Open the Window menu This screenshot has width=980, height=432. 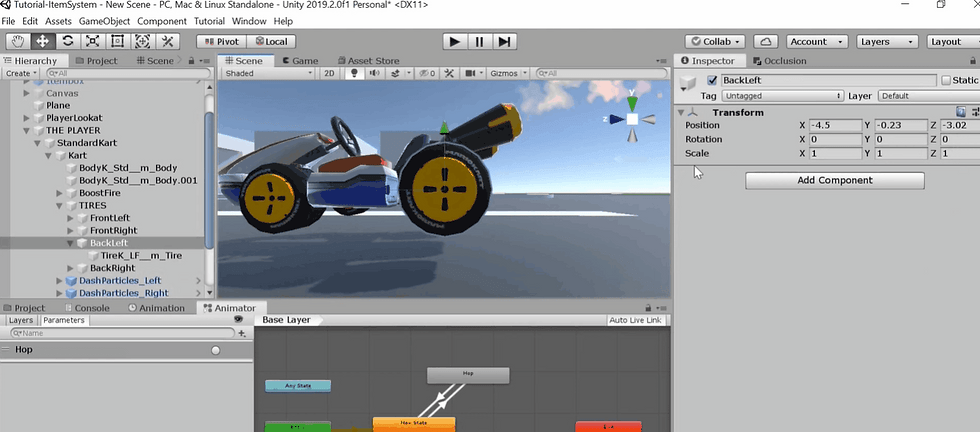point(249,21)
